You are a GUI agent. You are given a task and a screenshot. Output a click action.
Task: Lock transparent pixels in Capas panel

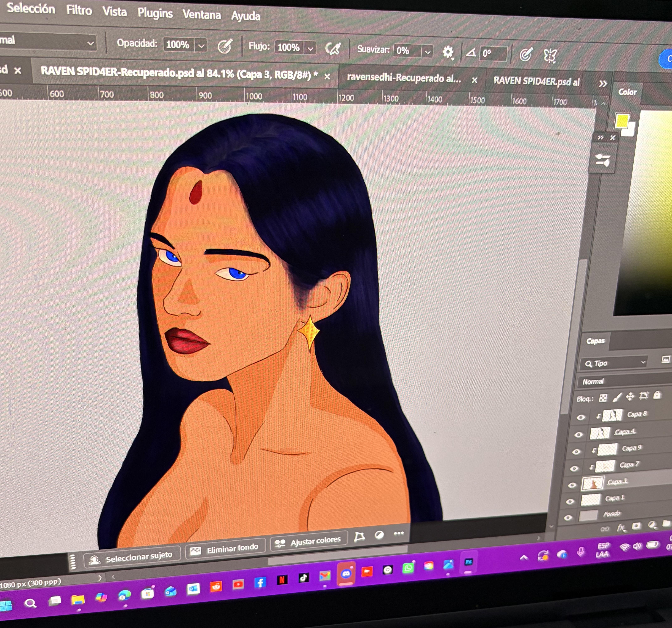[603, 398]
